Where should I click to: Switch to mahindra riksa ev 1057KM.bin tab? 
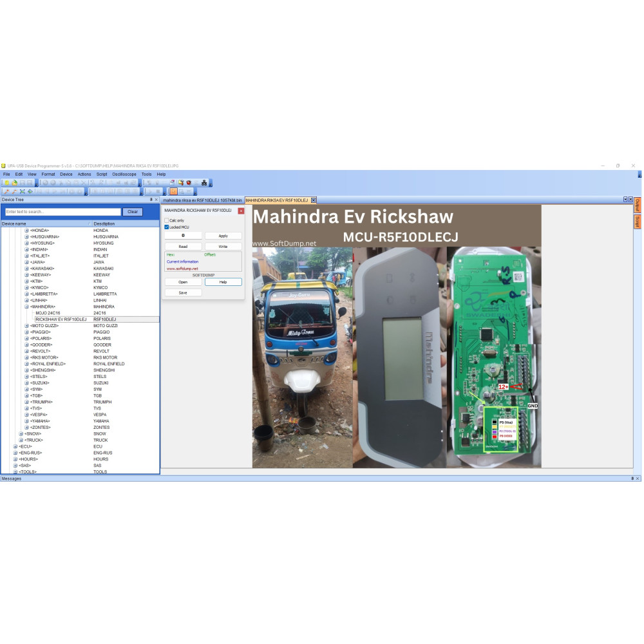pyautogui.click(x=202, y=200)
